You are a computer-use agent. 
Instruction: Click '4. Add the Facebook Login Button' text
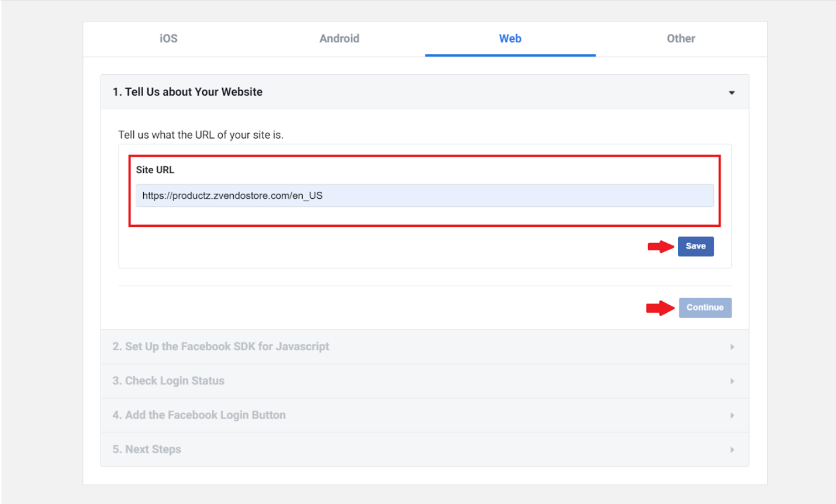(x=199, y=415)
